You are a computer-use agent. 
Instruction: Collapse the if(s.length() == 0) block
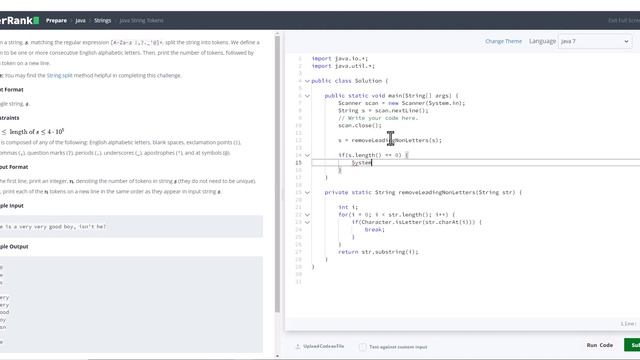pos(307,156)
